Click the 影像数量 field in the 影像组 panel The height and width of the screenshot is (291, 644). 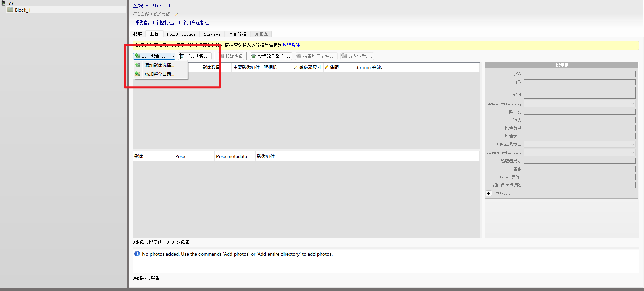point(580,128)
